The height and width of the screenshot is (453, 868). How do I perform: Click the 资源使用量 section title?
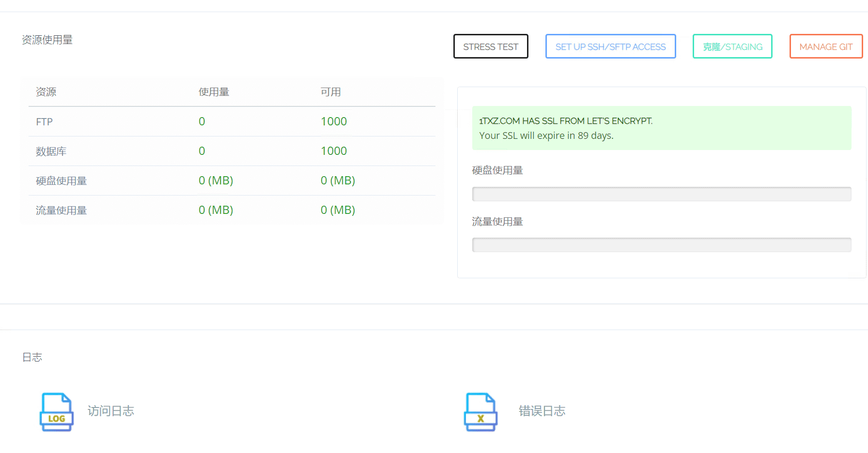tap(47, 40)
